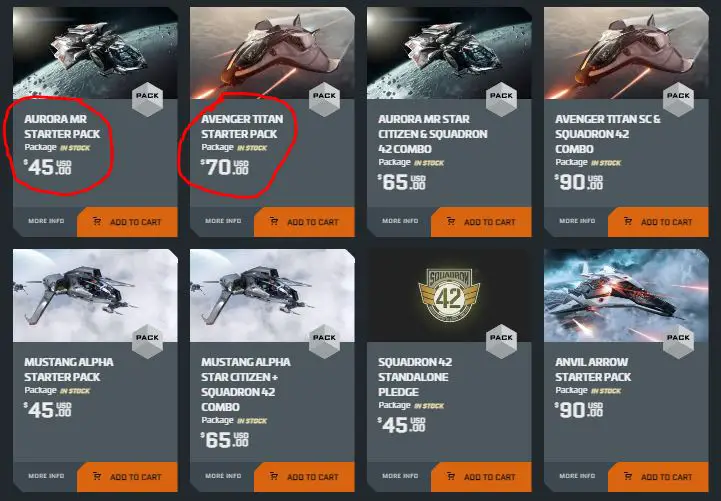Click the PACK badge on Squadron 42 Standalone Pledge
Viewport: 721px width, 501px height.
[501, 341]
